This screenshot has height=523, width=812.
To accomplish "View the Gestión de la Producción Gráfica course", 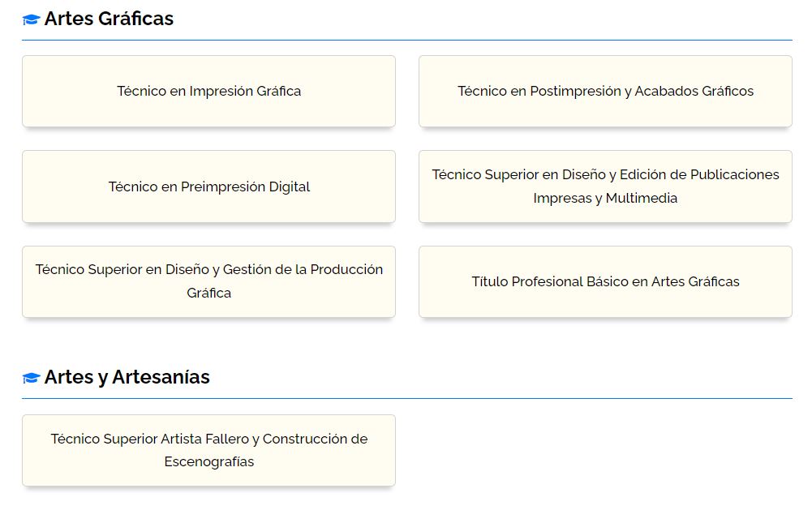I will [208, 281].
